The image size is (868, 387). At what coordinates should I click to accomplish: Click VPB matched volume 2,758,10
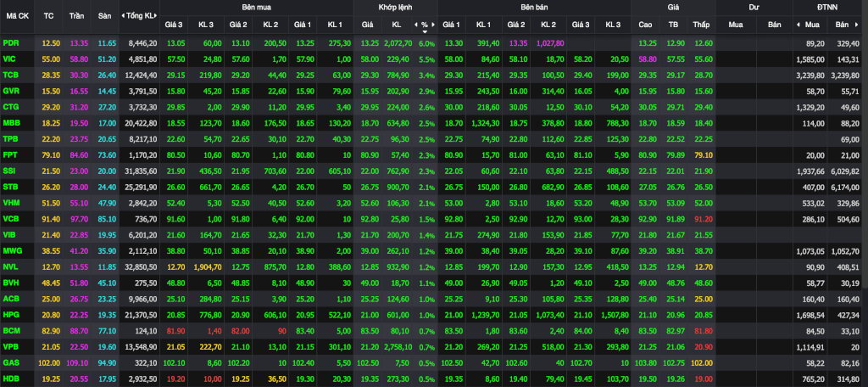point(398,346)
